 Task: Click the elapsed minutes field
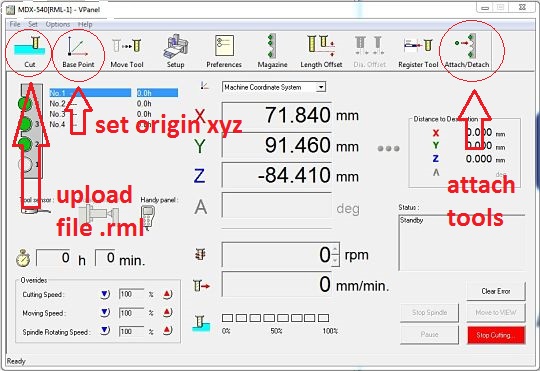[x=105, y=258]
